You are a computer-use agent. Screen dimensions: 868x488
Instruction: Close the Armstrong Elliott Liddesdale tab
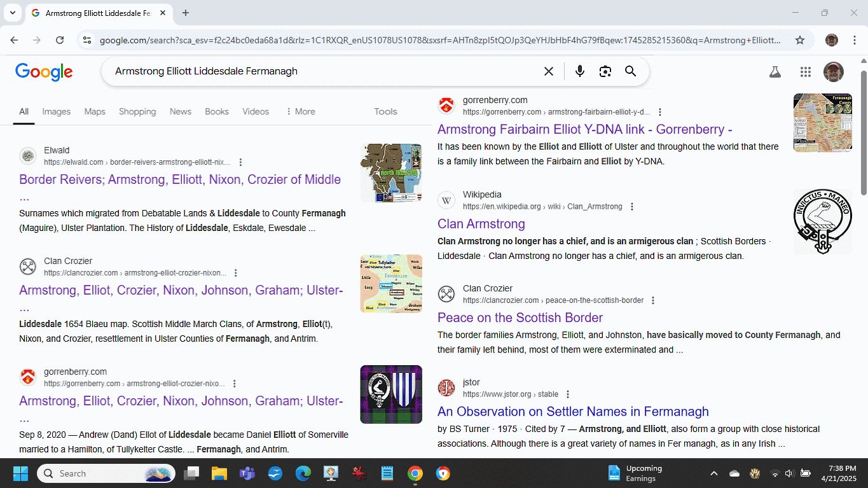[163, 13]
